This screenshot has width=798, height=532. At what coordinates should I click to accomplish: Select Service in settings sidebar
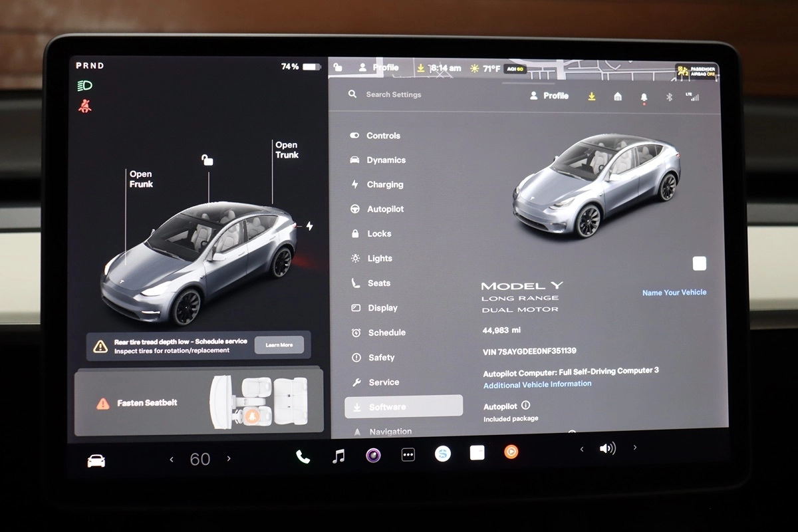376,382
